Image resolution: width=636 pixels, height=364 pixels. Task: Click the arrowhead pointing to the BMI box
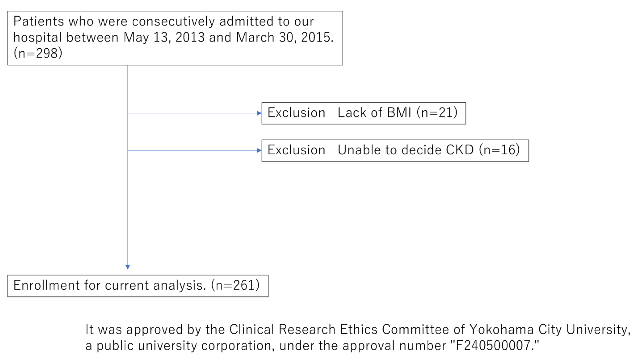(x=259, y=113)
